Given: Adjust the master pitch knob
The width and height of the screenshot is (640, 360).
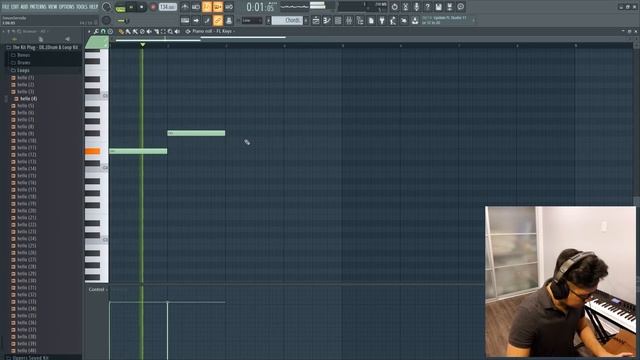Looking at the screenshot, I should tap(106, 20).
